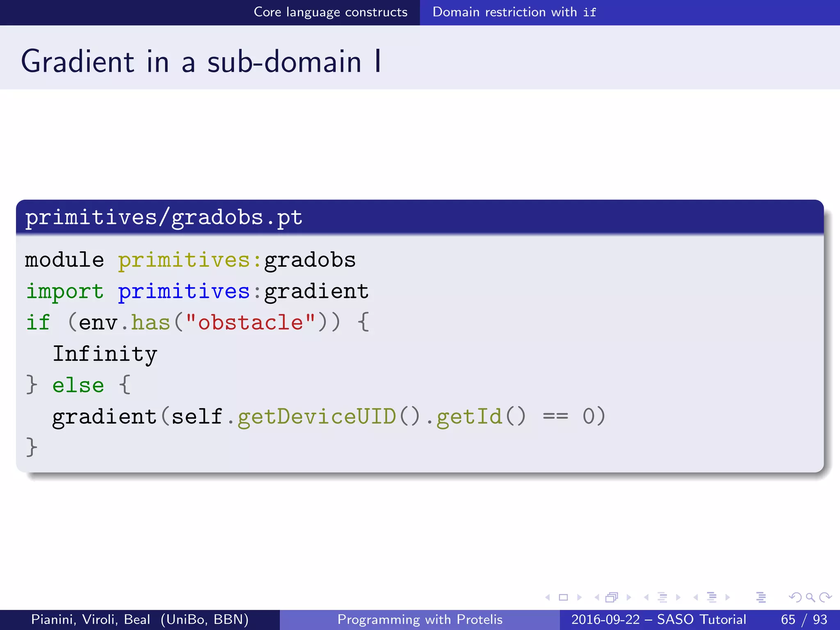This screenshot has width=840, height=630.
Task: Click the gradient(self.getDeviceUID() code line
Action: tap(329, 417)
